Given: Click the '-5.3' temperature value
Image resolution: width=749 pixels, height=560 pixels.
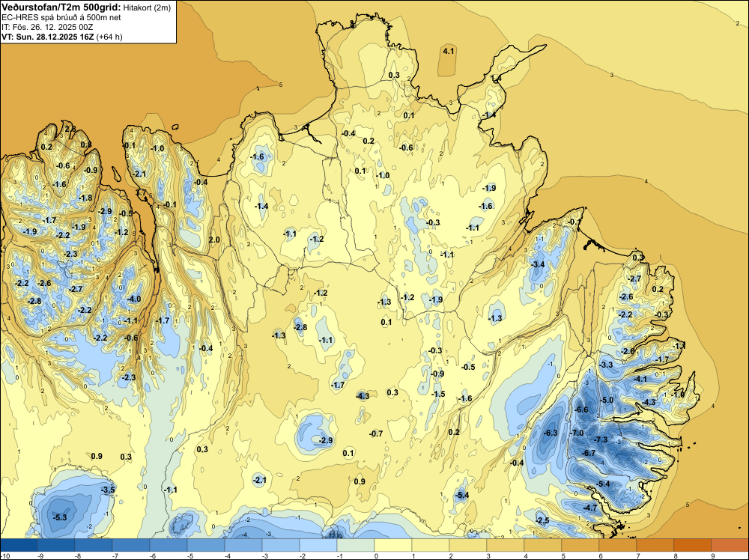Looking at the screenshot, I should click(x=60, y=517).
